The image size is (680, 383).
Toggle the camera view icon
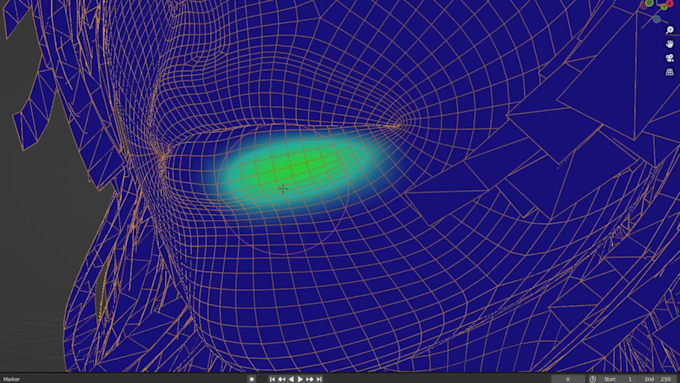670,58
